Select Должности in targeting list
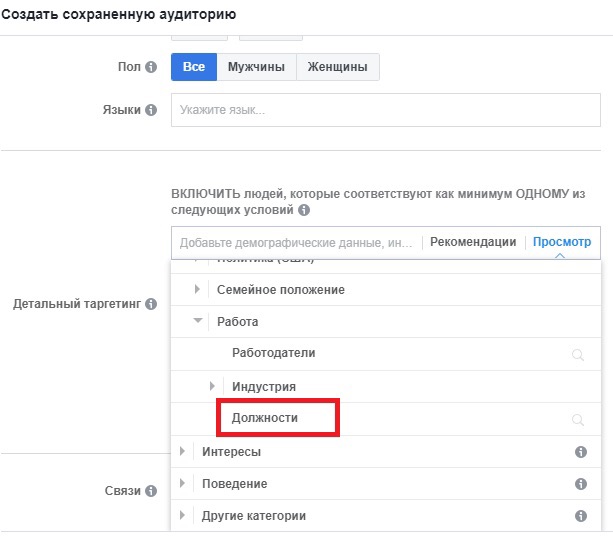The height and width of the screenshot is (540, 613). [x=265, y=418]
